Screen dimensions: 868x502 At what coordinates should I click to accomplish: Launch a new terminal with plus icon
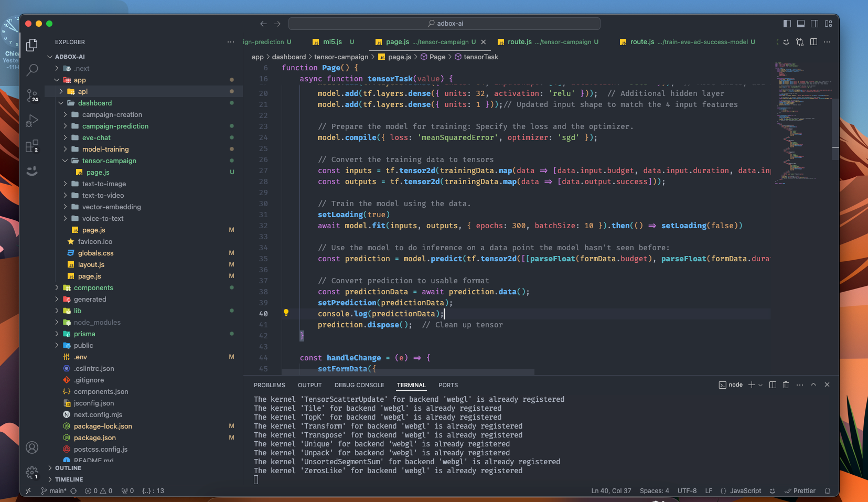[752, 385]
